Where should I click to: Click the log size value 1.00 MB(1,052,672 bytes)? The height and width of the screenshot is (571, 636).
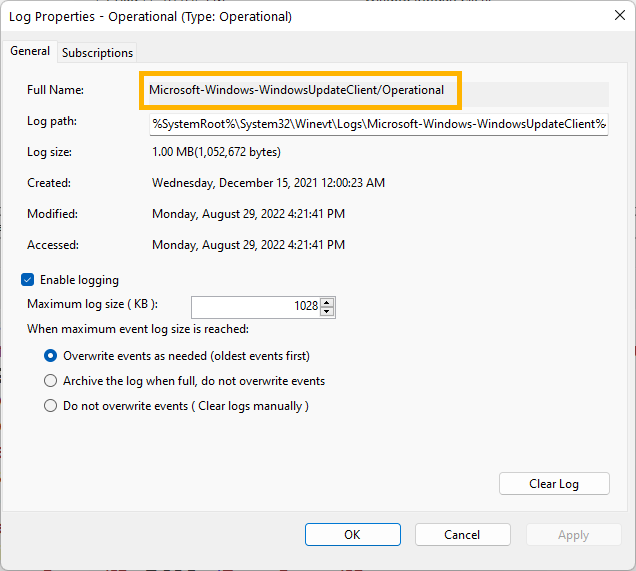click(x=216, y=152)
